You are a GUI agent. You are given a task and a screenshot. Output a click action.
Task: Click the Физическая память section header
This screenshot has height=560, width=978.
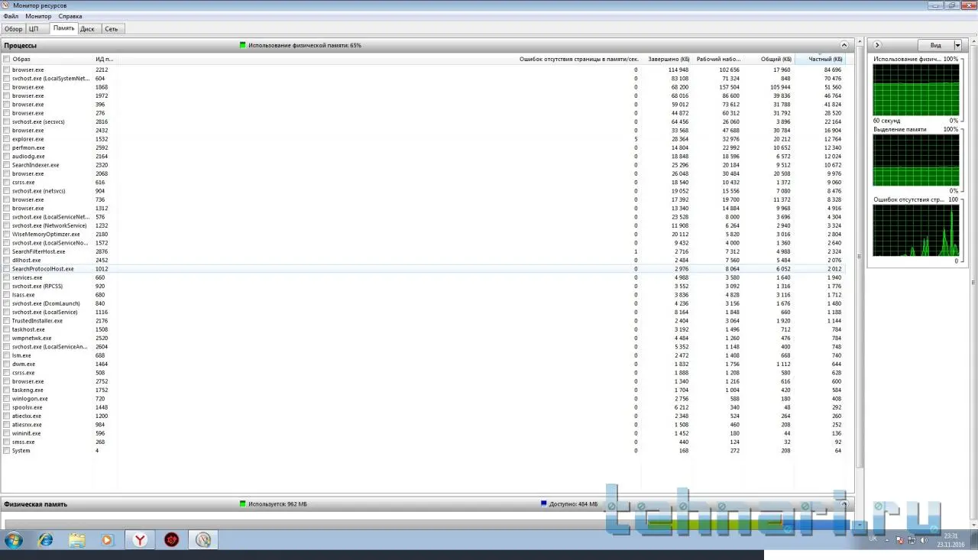tap(427, 504)
